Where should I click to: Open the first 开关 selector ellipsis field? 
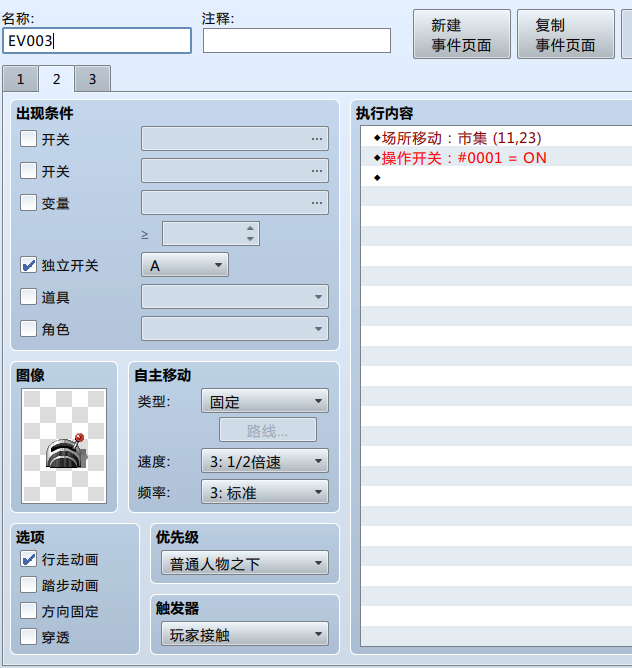pyautogui.click(x=235, y=138)
